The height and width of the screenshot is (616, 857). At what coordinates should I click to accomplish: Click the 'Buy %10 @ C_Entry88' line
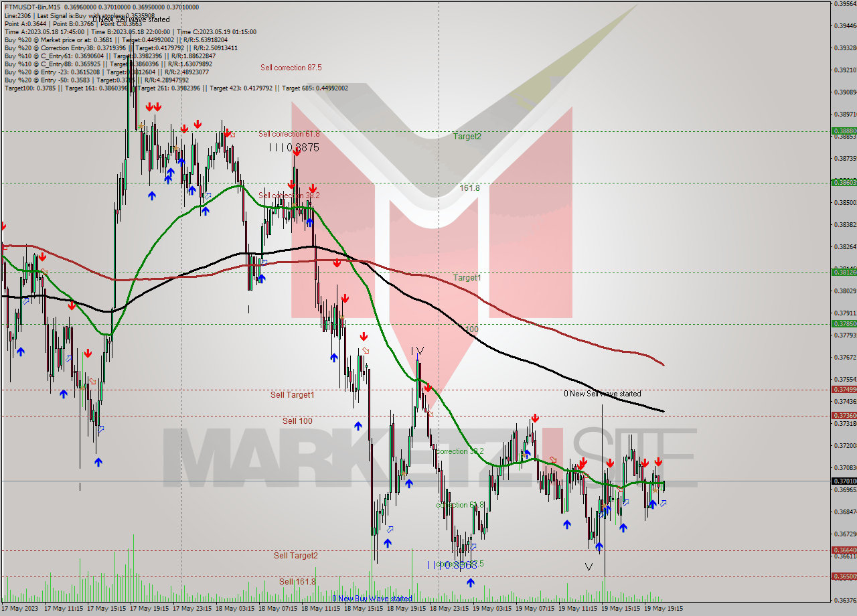110,64
